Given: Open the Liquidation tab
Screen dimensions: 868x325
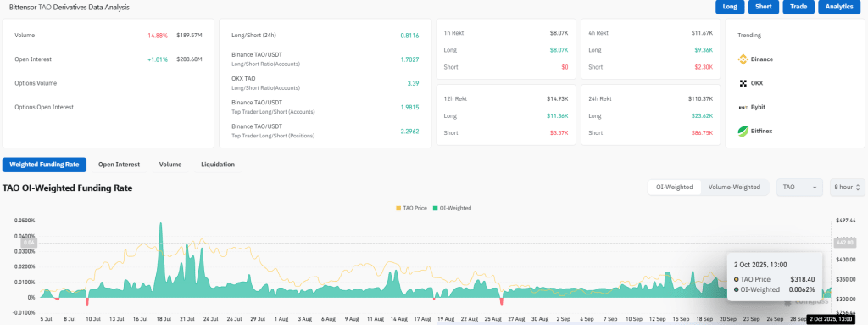Looking at the screenshot, I should tap(218, 165).
